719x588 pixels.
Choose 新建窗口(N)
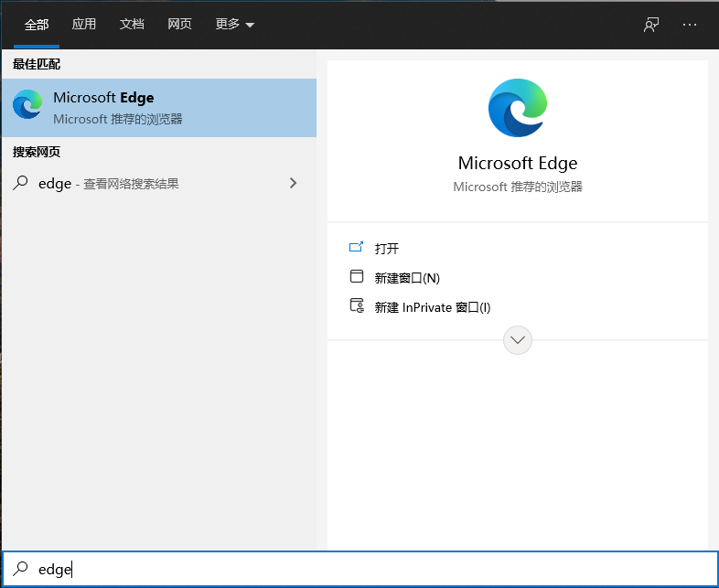407,278
